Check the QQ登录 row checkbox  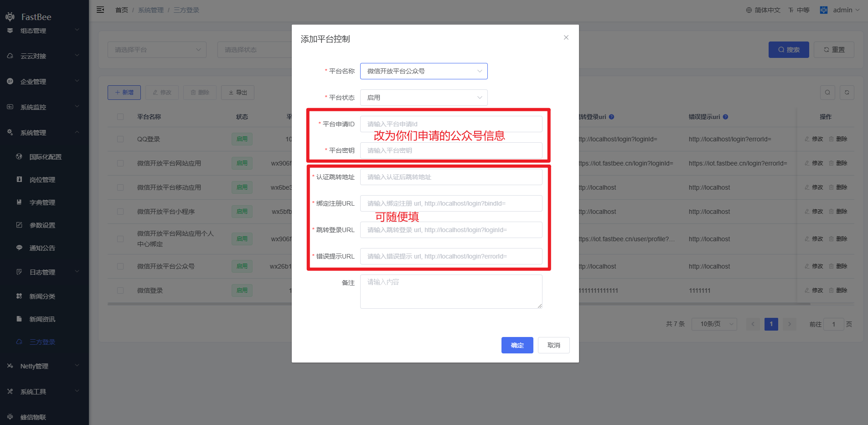120,139
